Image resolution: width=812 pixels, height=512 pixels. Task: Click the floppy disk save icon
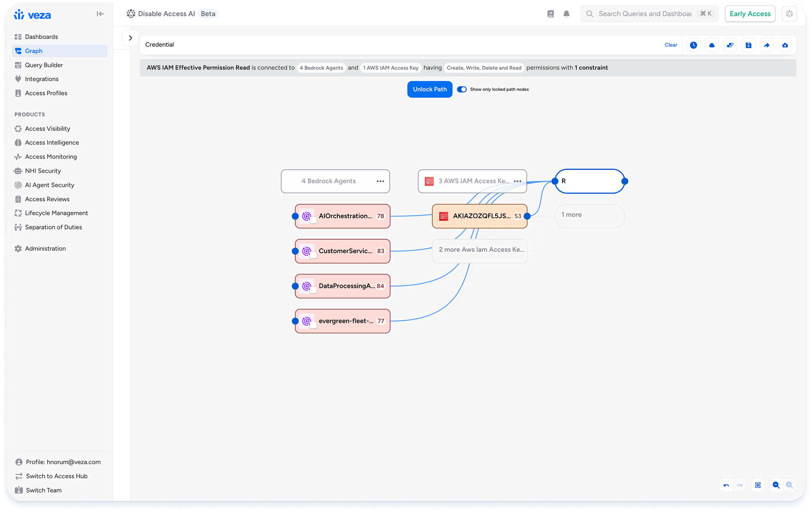coord(748,45)
